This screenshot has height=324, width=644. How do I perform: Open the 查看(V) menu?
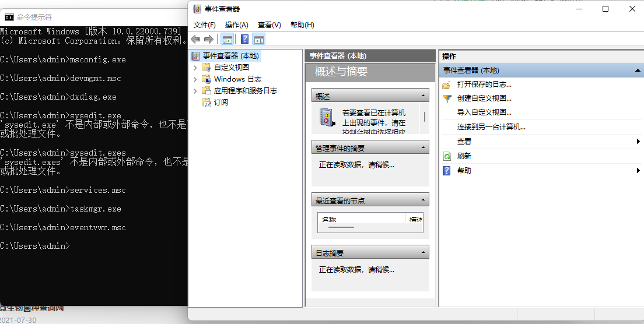point(269,25)
